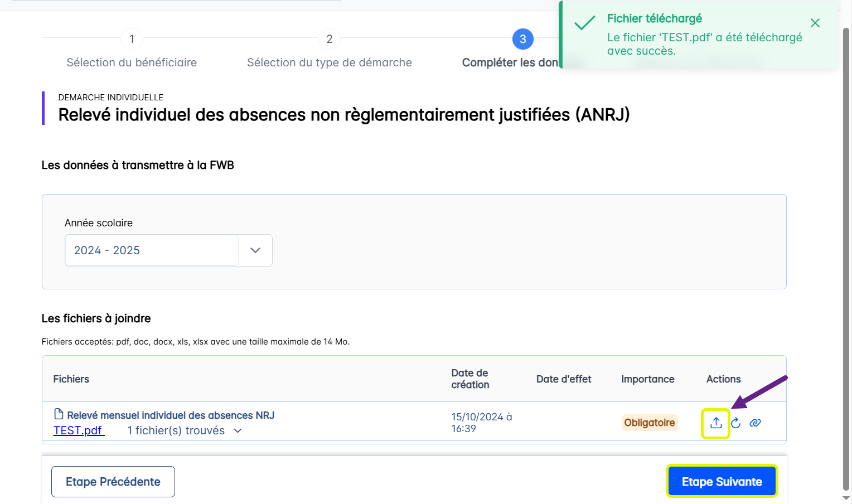Click the Etape Suivante button
The height and width of the screenshot is (504, 852).
[x=722, y=482]
